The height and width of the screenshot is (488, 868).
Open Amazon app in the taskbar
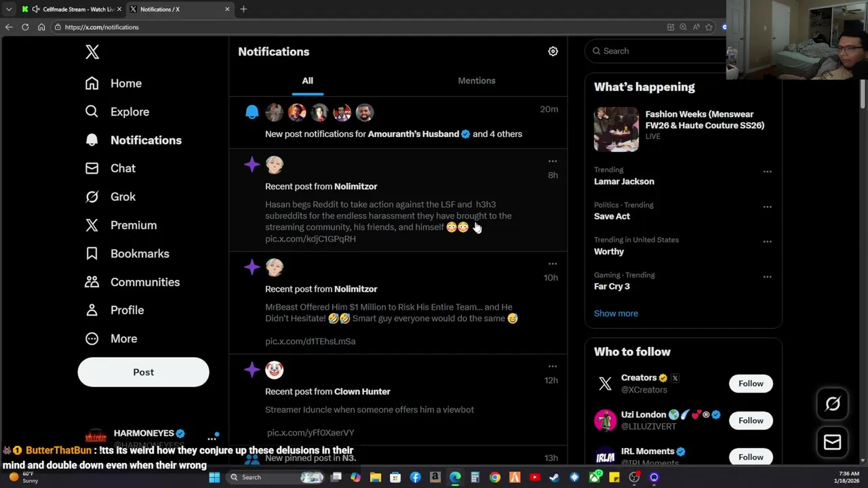[x=435, y=477]
